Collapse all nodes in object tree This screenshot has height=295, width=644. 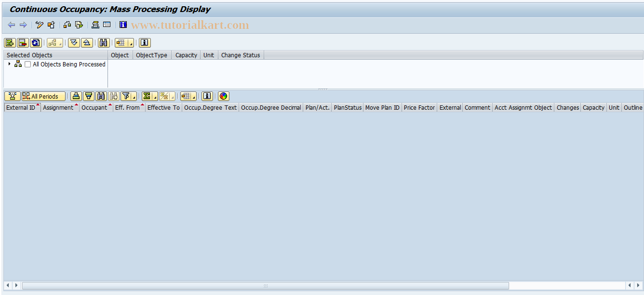(87, 43)
